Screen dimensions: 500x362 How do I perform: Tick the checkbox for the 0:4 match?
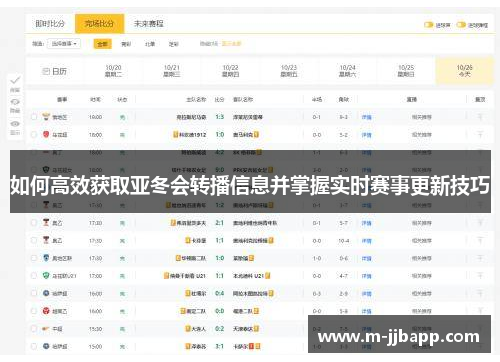click(34, 293)
